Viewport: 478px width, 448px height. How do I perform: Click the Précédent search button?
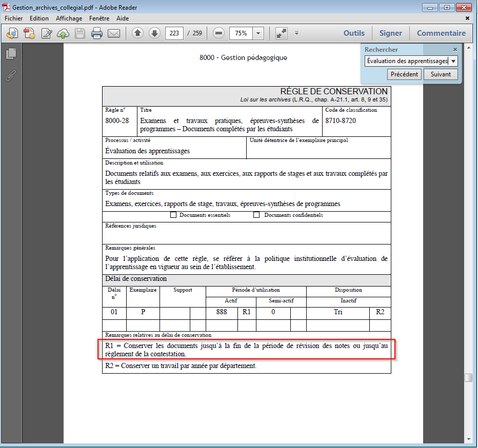[x=404, y=74]
